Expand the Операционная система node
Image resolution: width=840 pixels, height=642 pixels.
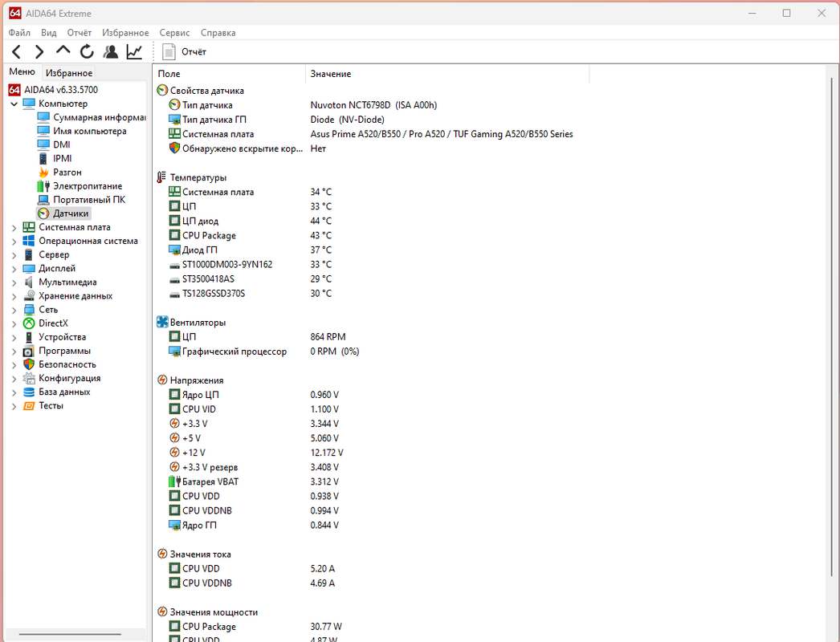pos(14,242)
